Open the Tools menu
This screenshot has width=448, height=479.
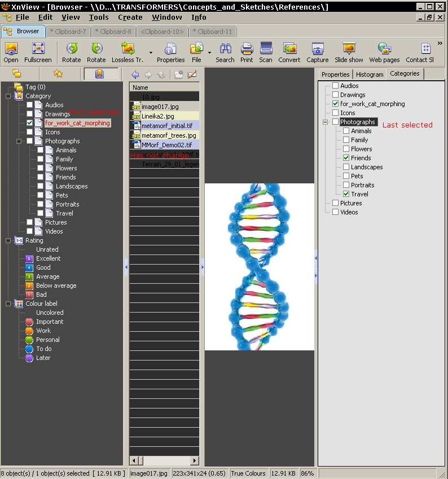click(x=99, y=17)
